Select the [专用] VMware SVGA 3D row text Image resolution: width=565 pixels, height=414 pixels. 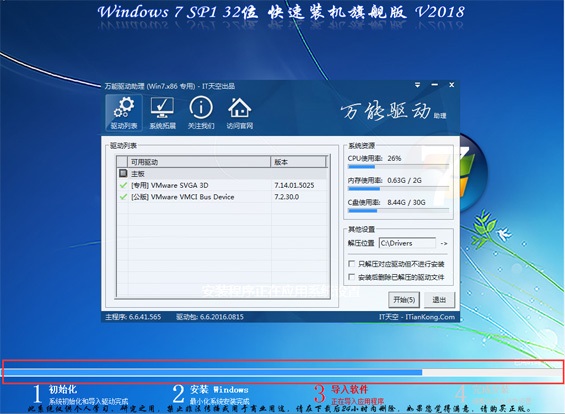click(169, 185)
